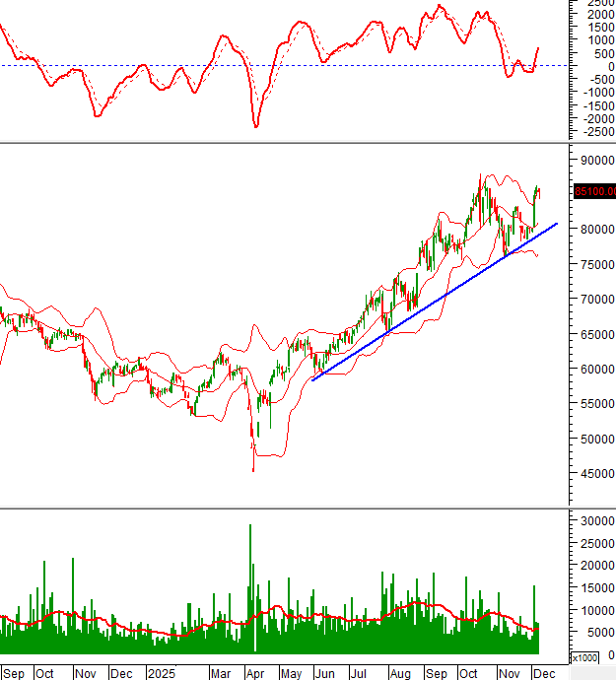
Task: Select the Aug month marker
Action: [x=398, y=673]
